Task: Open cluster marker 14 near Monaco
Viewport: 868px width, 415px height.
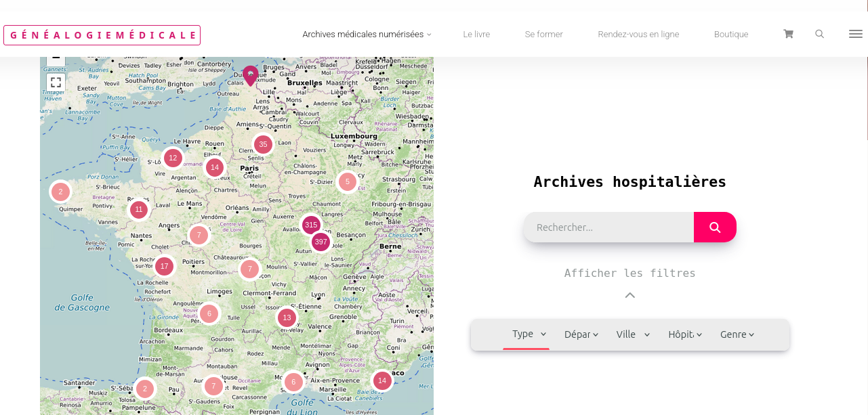Action: [x=382, y=381]
